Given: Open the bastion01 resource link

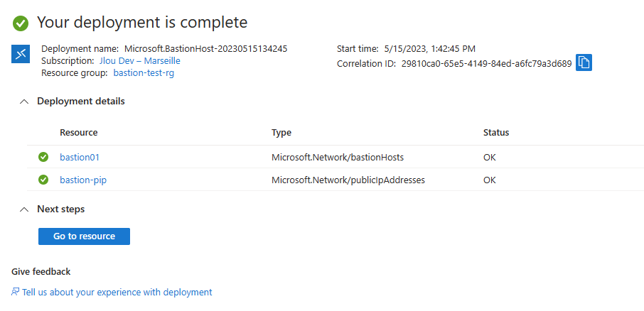Looking at the screenshot, I should pyautogui.click(x=80, y=157).
